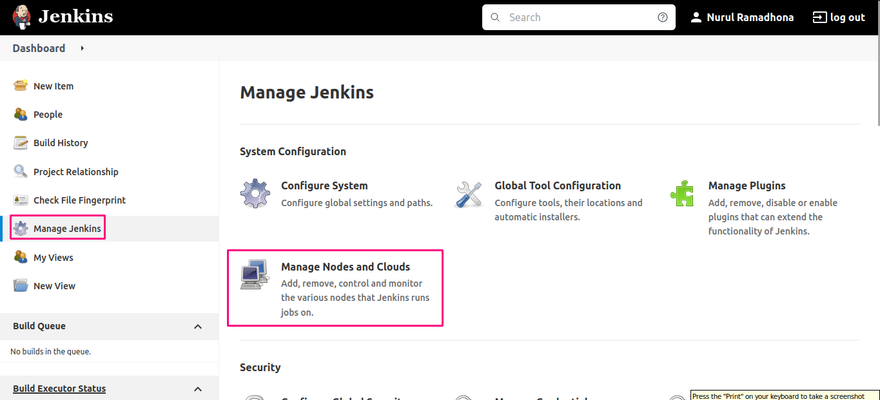Click the Manage Nodes computers icon
The height and width of the screenshot is (400, 880).
(x=255, y=274)
